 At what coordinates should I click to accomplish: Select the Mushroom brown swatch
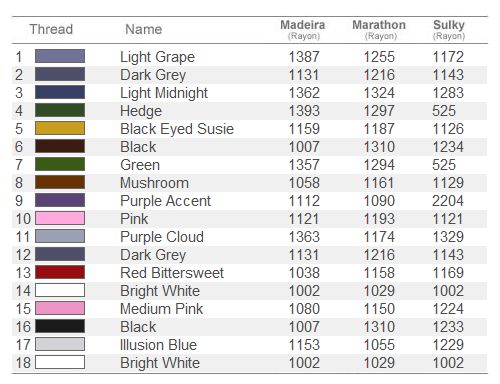coord(60,182)
